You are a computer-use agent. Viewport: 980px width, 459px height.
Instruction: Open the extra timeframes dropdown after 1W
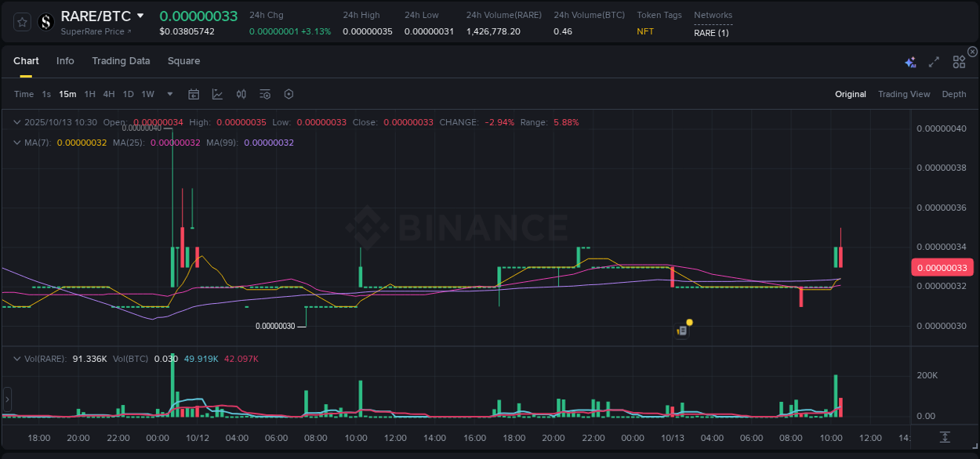[169, 93]
